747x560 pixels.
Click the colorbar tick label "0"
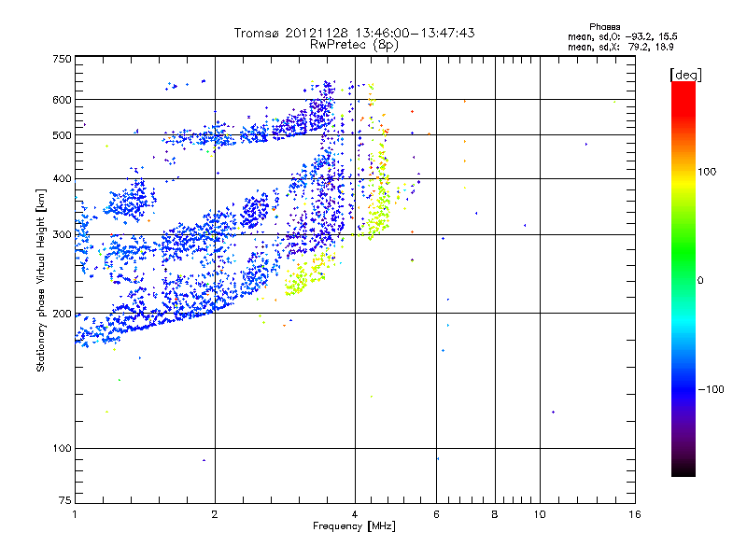pos(700,281)
